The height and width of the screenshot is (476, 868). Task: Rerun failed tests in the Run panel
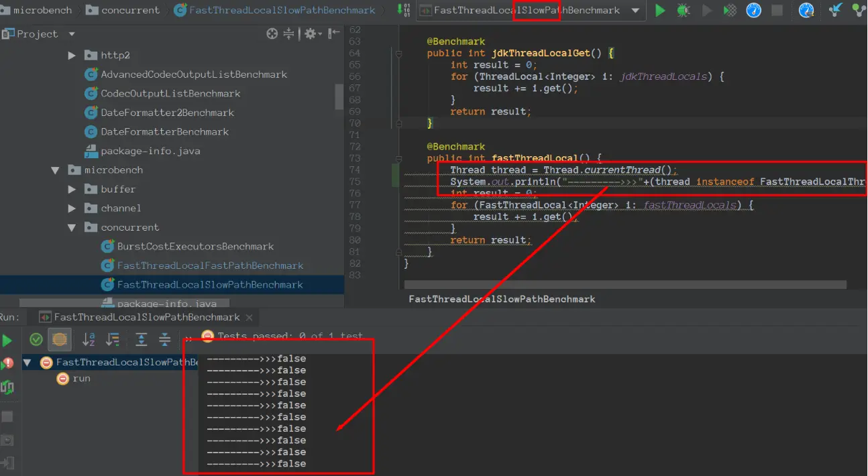7,363
